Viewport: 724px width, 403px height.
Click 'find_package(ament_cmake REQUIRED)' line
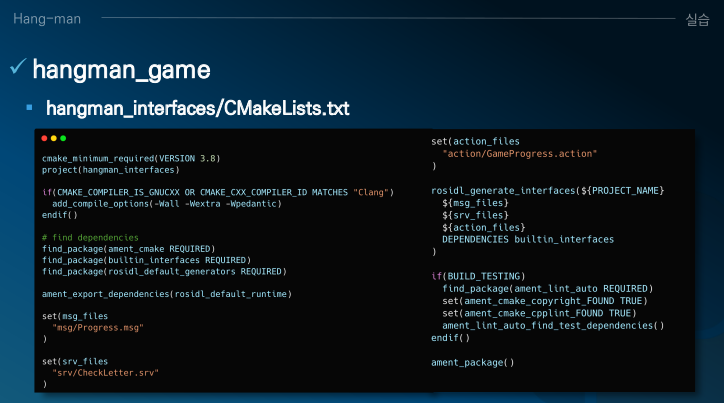pos(128,249)
